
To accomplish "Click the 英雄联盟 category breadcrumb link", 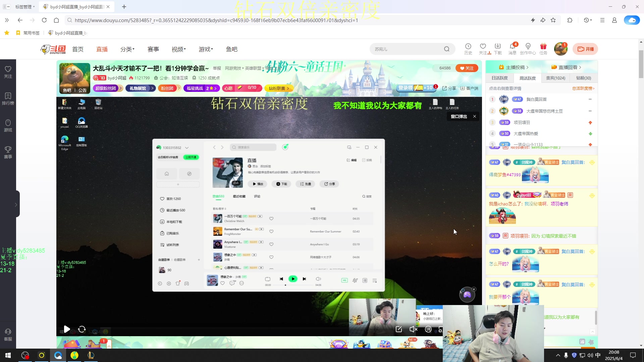I will pos(253,68).
